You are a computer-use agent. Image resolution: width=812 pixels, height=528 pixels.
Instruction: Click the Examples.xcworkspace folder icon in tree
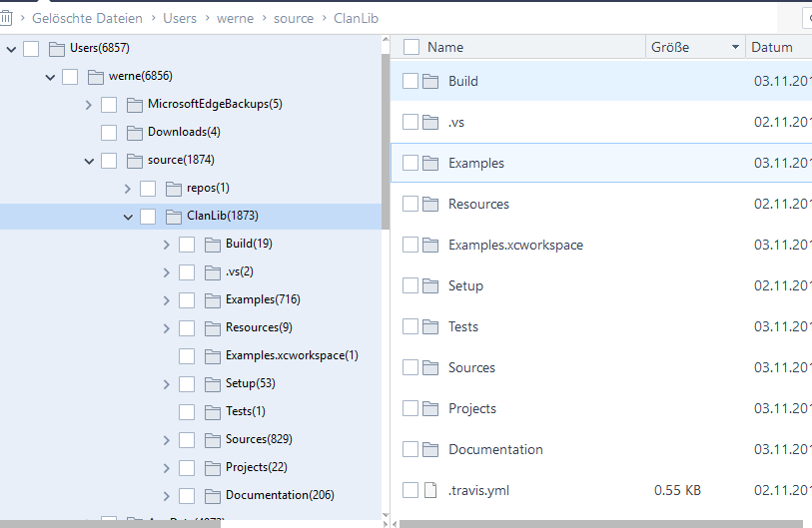coord(213,355)
